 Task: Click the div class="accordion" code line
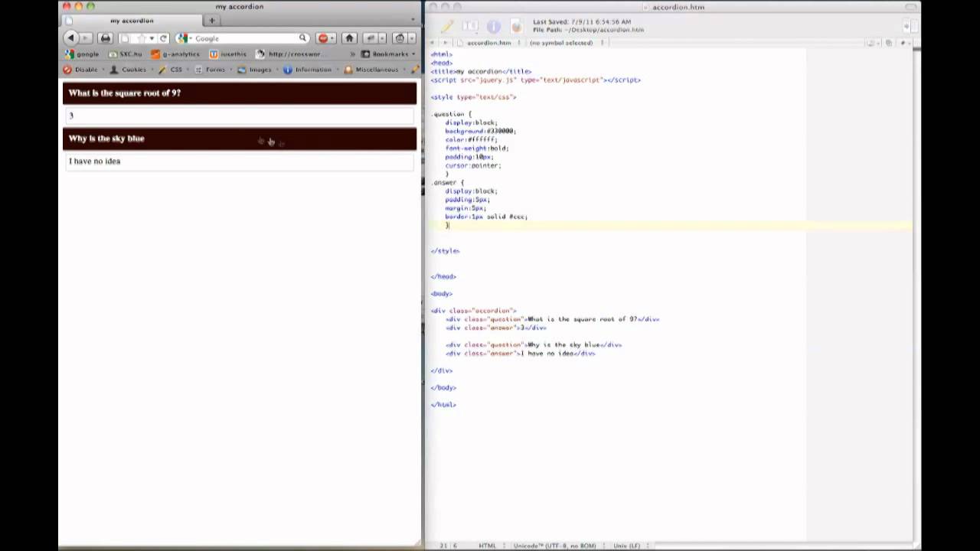[x=473, y=311]
